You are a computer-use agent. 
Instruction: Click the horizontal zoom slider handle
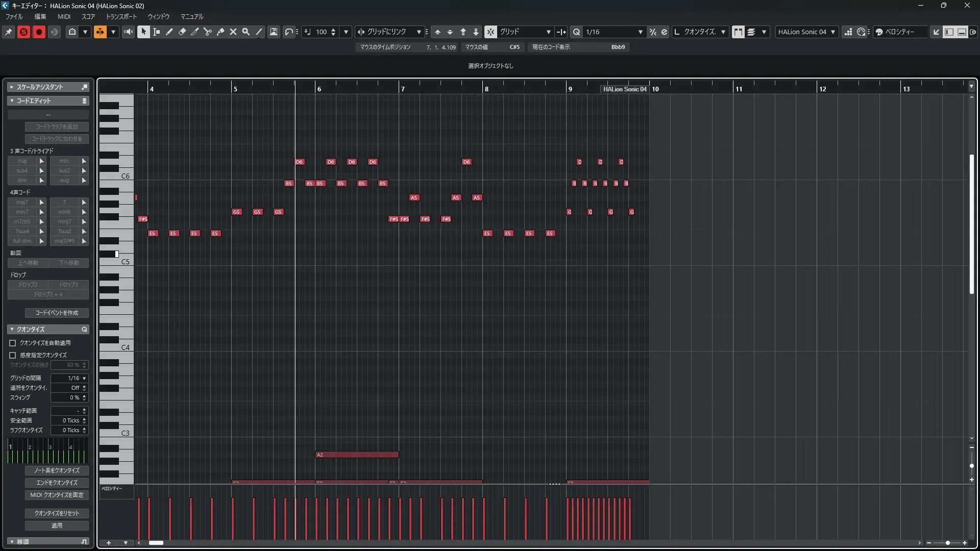click(948, 543)
